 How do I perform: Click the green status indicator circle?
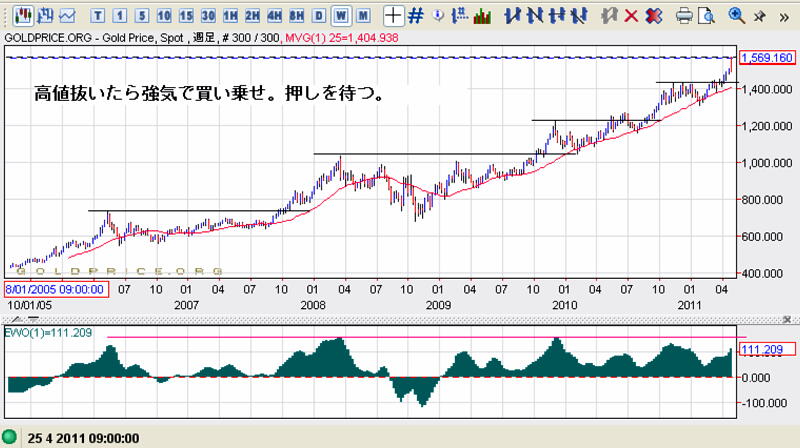(x=10, y=438)
